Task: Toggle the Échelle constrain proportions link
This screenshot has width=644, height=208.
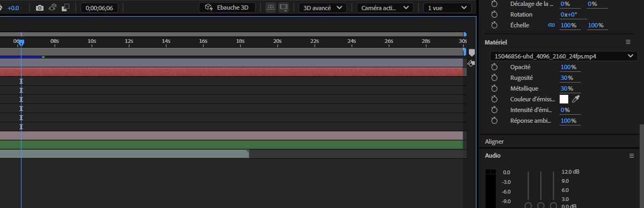Action: tap(552, 25)
